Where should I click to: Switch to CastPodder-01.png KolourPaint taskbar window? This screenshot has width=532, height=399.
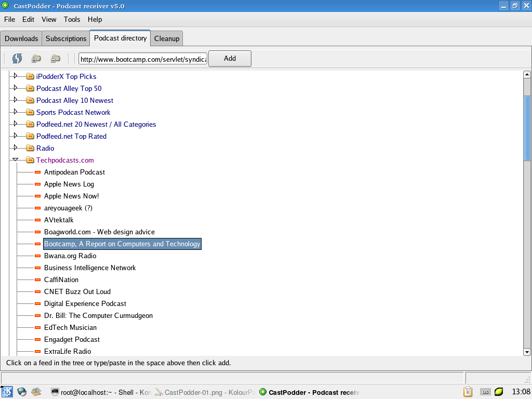tap(205, 392)
